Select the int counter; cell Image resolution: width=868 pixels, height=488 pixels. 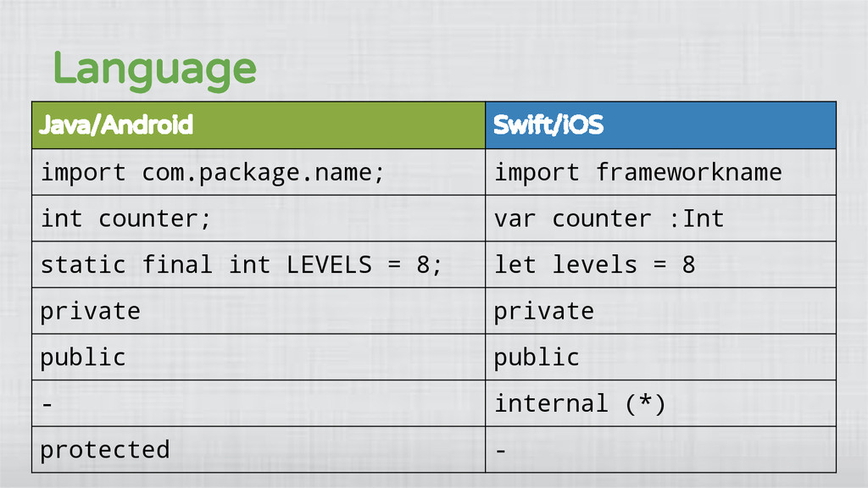(x=259, y=219)
